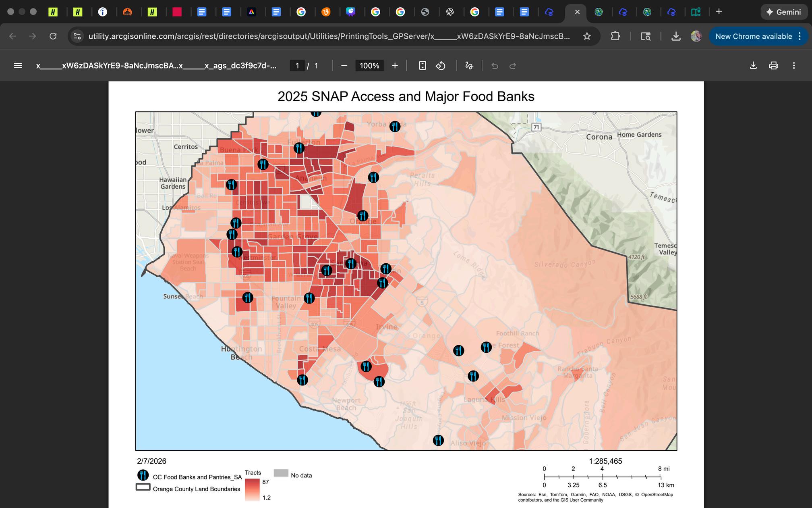Open the PDF sidebar hamburger menu
The image size is (812, 508).
click(x=18, y=65)
